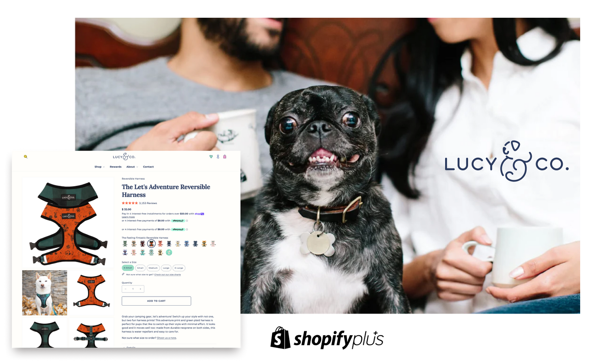Click the $ 32.00 price text

[x=126, y=209]
